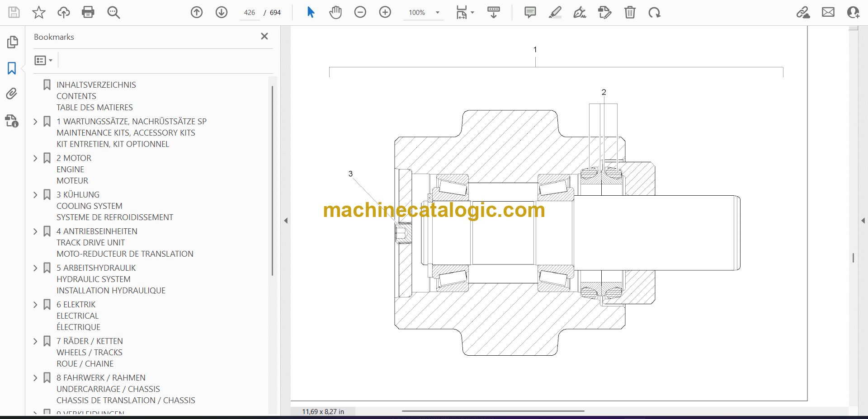Add file to starred favorites

pos(39,12)
